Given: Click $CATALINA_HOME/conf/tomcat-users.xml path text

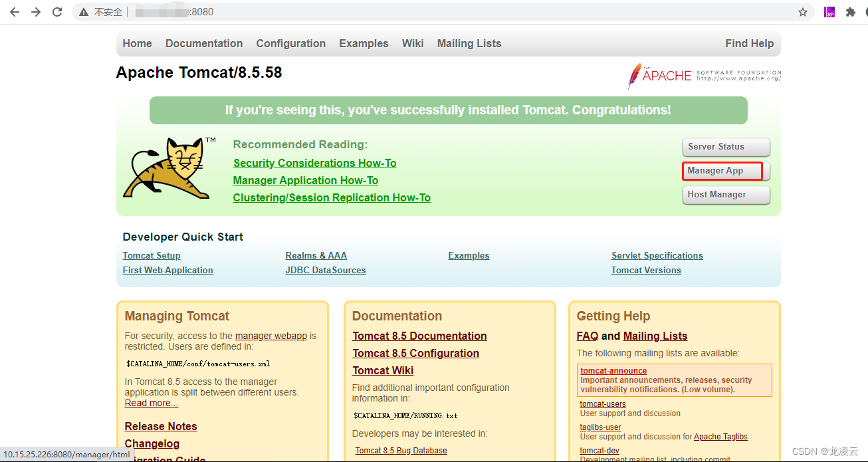Looking at the screenshot, I should pos(198,364).
